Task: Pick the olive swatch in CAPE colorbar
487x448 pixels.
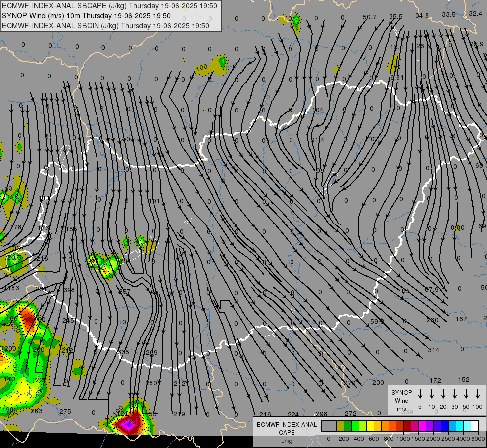Action: (x=340, y=426)
